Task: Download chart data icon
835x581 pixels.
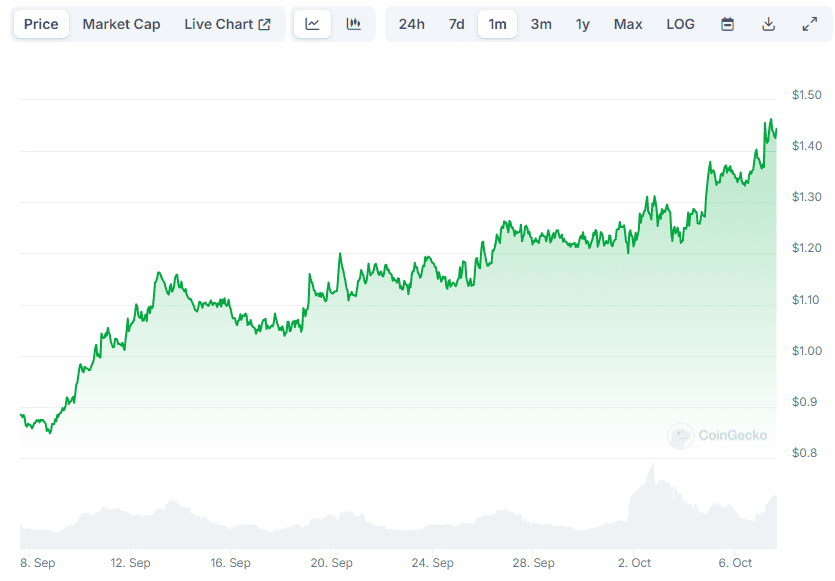Action: [x=768, y=24]
